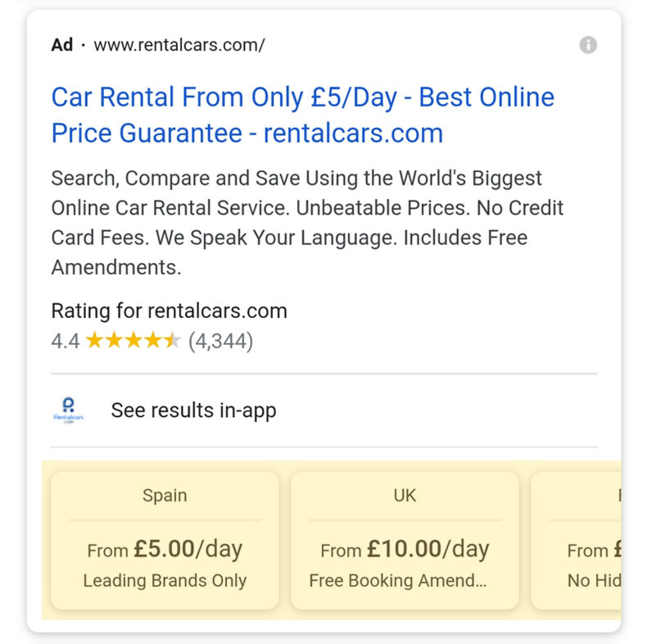Click the yellow star rating graphic
The image size is (647, 644).
point(133,340)
